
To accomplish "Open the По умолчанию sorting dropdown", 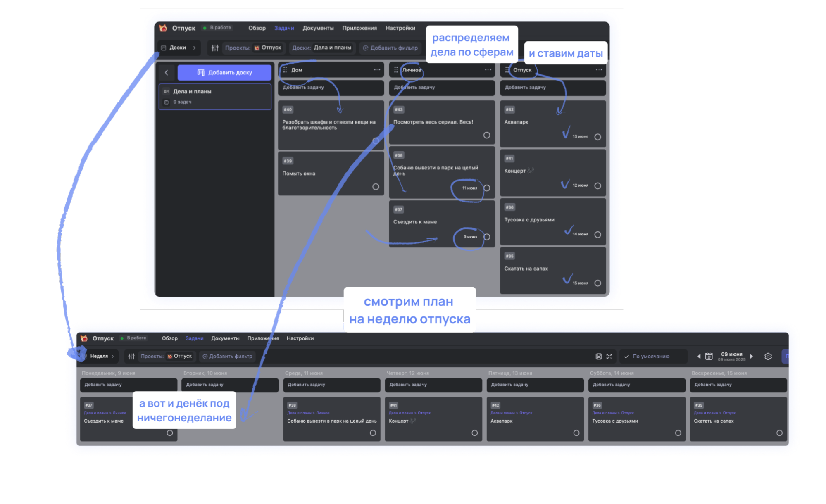I will coord(651,356).
